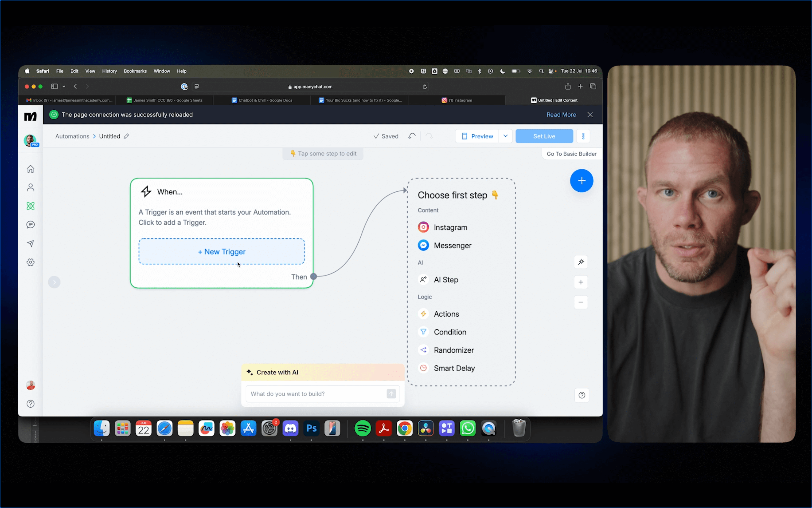This screenshot has height=508, width=812.
Task: Click the ManyChat logo
Action: coord(31,117)
